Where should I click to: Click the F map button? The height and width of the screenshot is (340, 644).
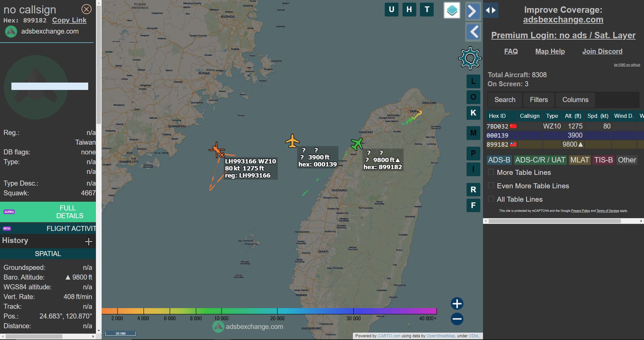[x=473, y=205]
